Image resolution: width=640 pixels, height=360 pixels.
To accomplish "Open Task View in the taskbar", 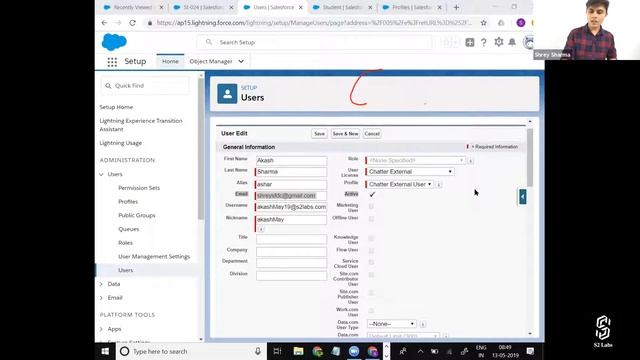I will (278, 351).
